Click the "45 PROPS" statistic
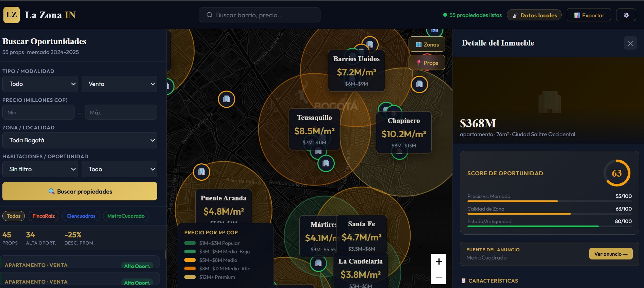This screenshot has width=644, height=288. 10,238
